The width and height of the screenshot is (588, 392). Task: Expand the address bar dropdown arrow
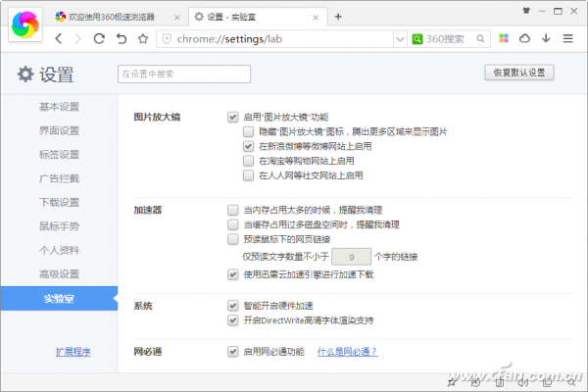tap(400, 39)
